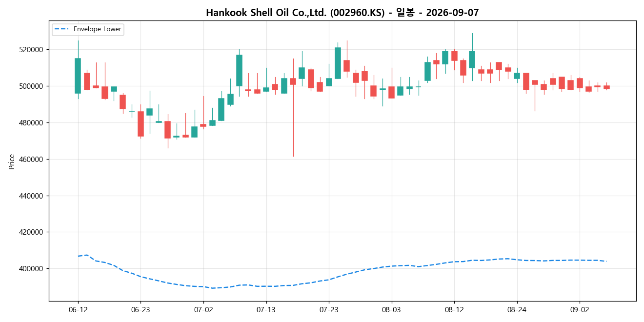Click the last red candle on the right
The width and height of the screenshot is (644, 322).
(x=606, y=87)
